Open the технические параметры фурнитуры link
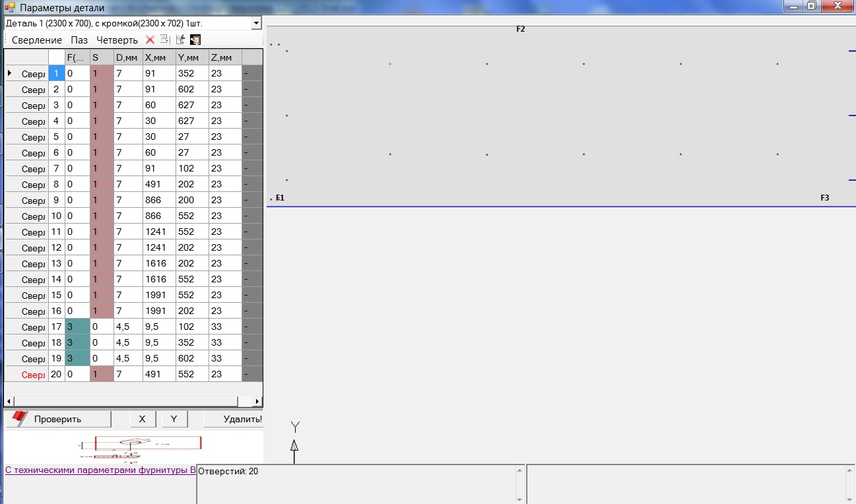 100,470
